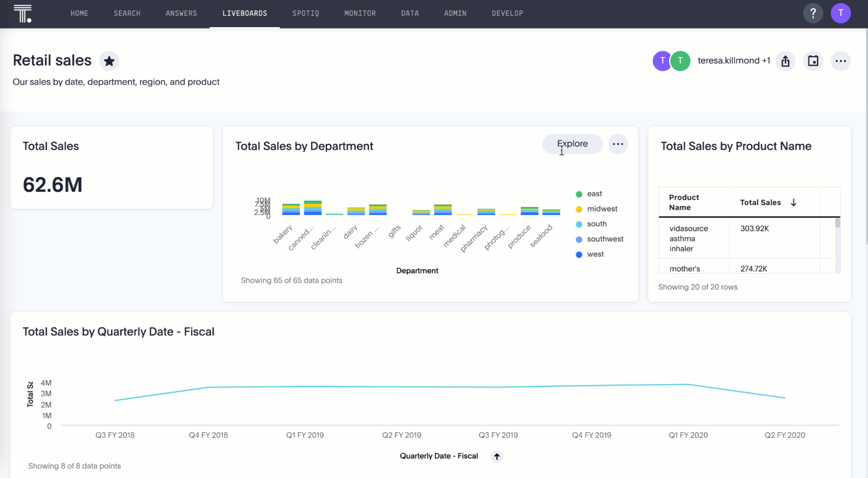Toggle sort order on Quarterly Date - Fiscal axis
Viewport: 868px width, 478px height.
click(496, 456)
